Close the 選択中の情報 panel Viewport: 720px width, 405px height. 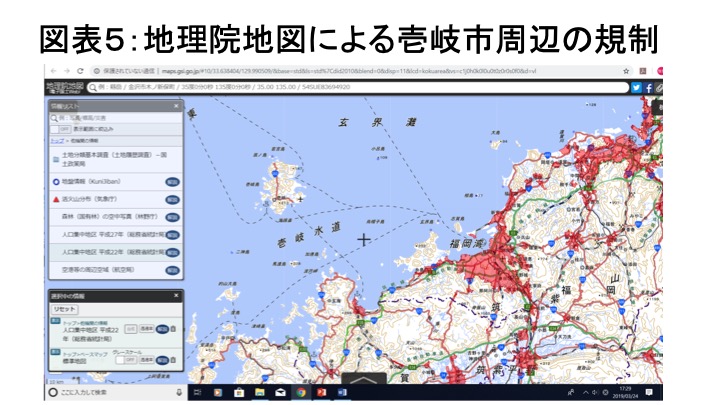(176, 296)
